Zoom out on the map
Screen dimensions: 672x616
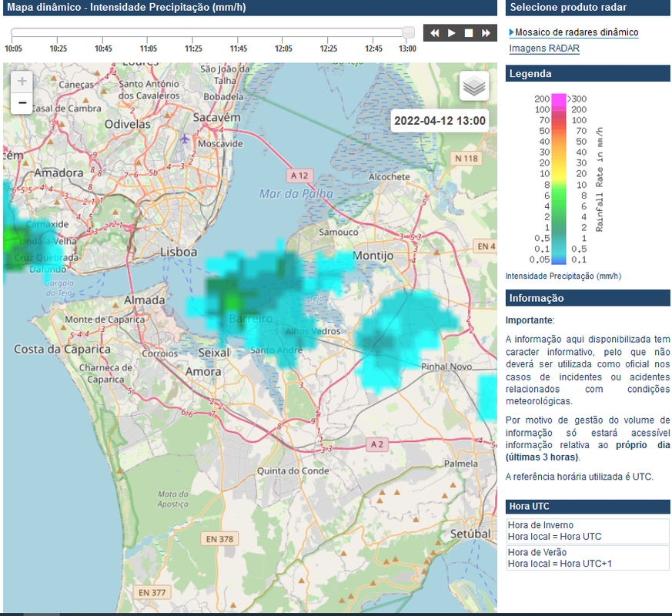[22, 103]
